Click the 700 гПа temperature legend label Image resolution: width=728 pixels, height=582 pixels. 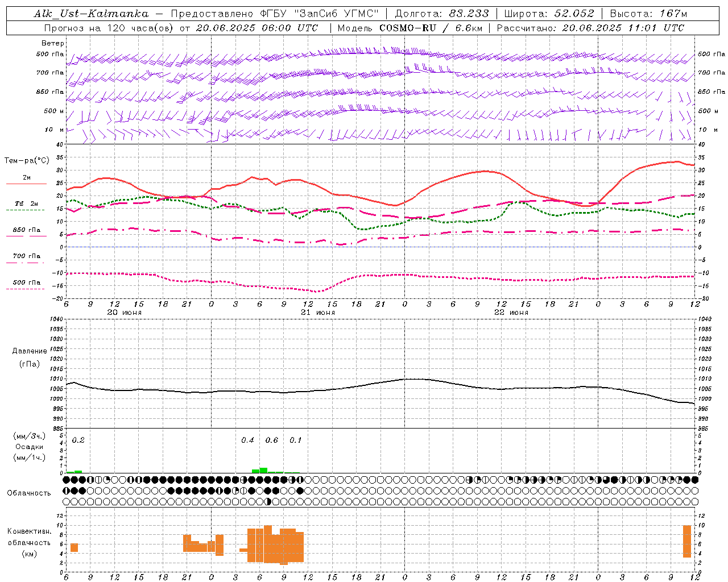pyautogui.click(x=27, y=256)
